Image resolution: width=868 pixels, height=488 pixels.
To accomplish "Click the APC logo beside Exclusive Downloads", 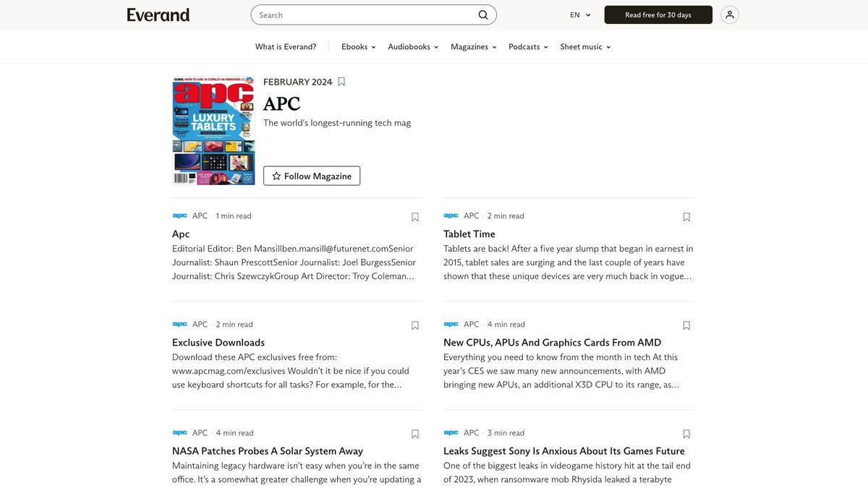I will point(178,323).
